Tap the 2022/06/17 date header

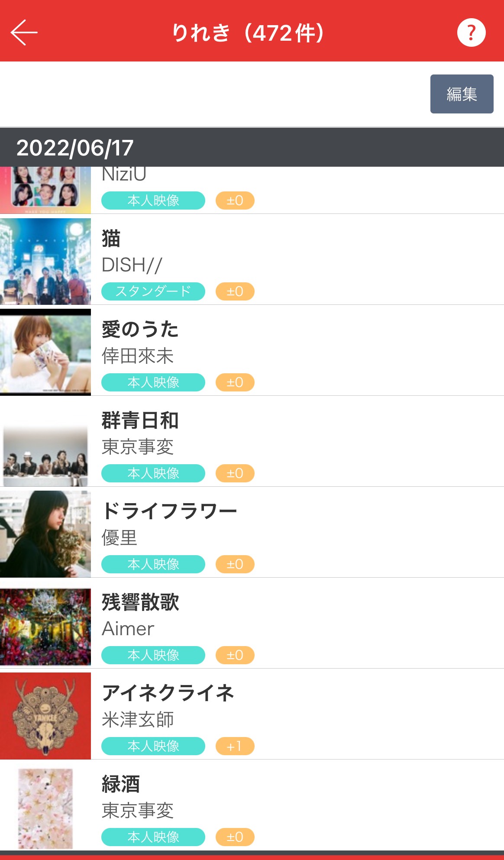75,148
